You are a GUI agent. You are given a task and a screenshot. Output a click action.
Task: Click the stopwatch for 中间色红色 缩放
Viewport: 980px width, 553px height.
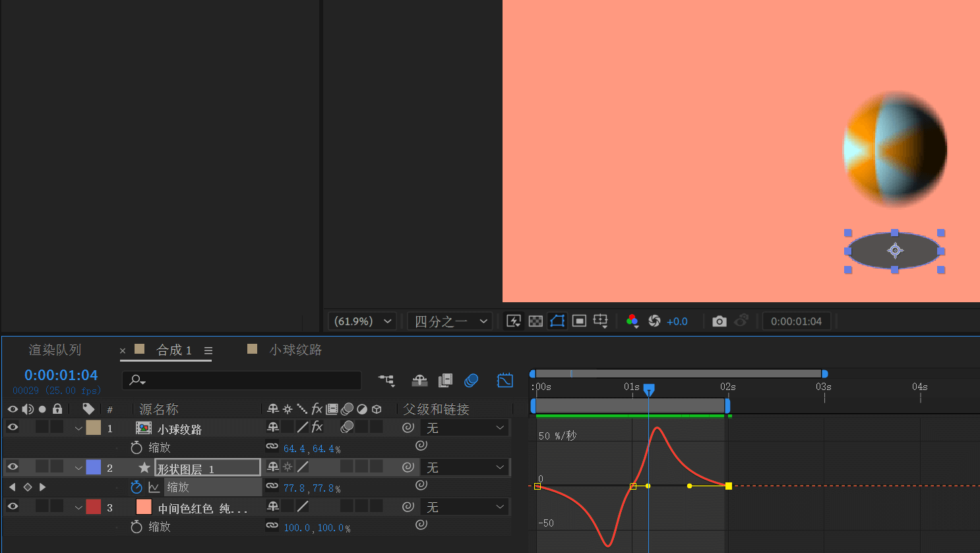point(137,527)
